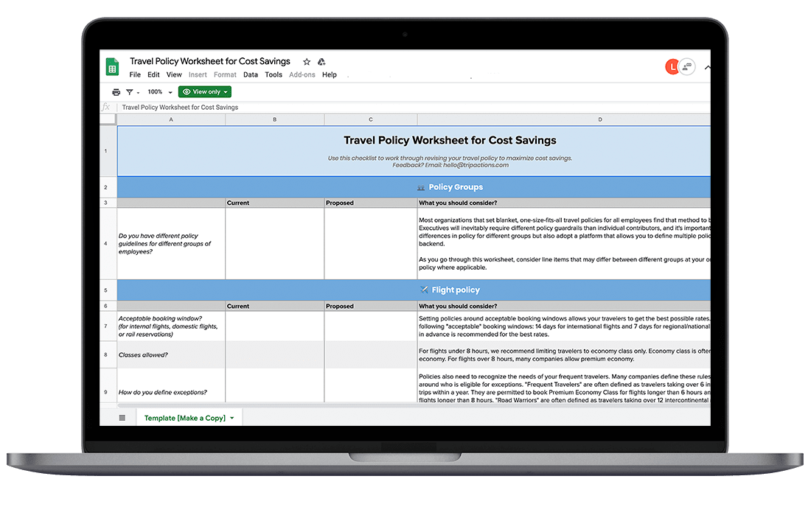Click the select-all corner box
Screen dimensions: 811x532
108,119
